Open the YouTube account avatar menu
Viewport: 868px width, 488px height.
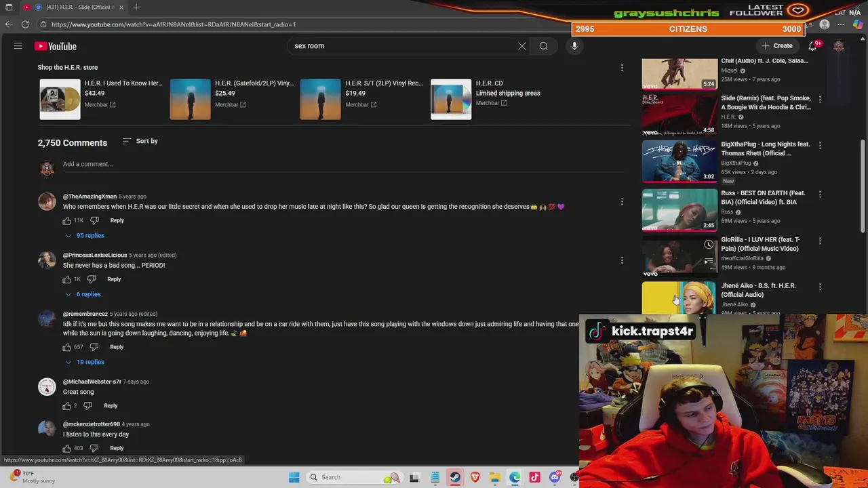[x=839, y=46]
